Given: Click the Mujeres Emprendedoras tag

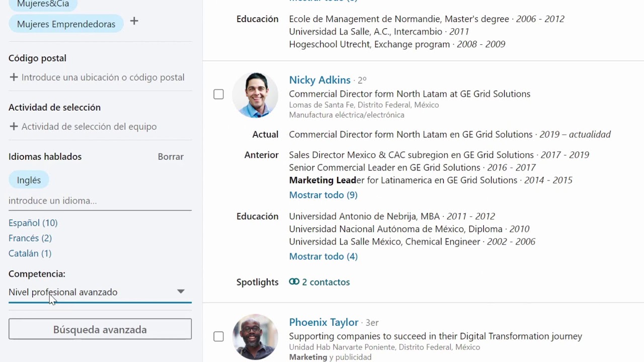Looking at the screenshot, I should (x=66, y=24).
